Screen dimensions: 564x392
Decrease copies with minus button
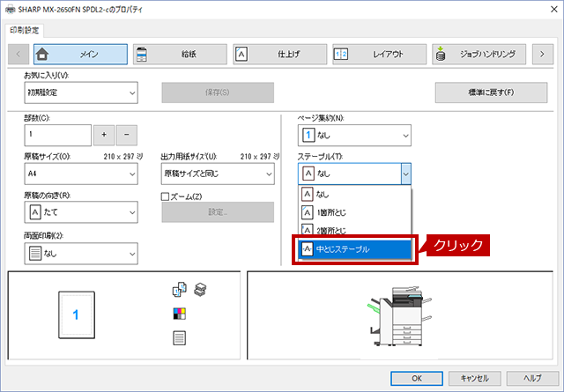coord(127,136)
